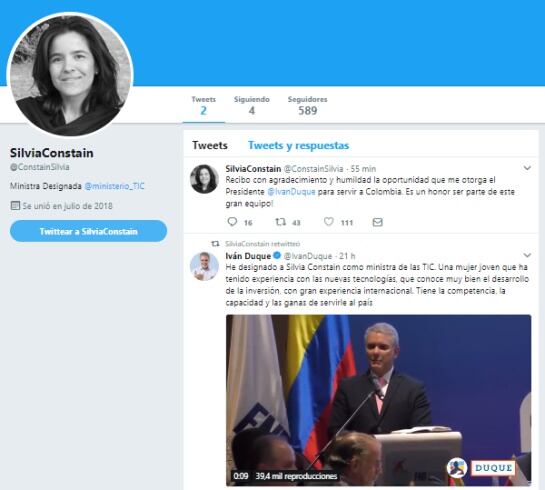Open the Siguiendo count of 4
Viewport: 545px width, 490px height.
click(252, 105)
